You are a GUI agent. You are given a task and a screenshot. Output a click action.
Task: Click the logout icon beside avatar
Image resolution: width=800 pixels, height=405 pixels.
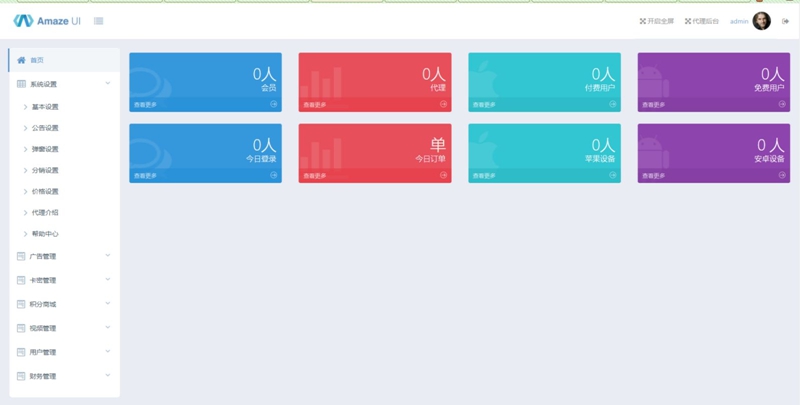pyautogui.click(x=785, y=21)
